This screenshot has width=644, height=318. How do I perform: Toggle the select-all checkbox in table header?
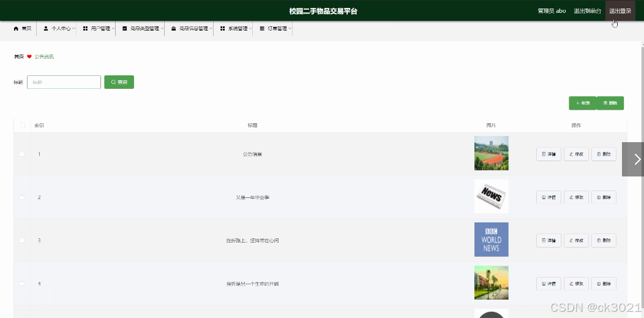click(x=22, y=126)
